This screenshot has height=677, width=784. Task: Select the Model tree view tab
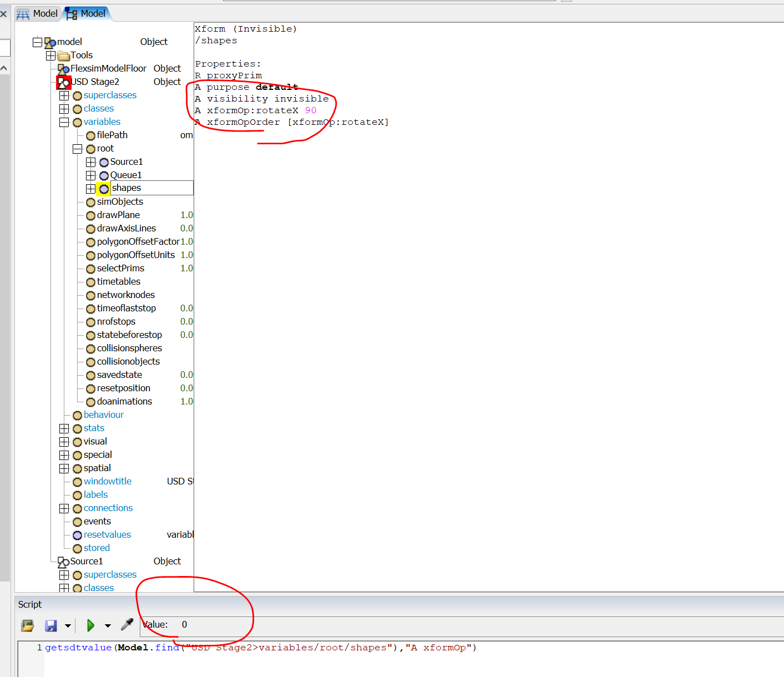point(87,13)
